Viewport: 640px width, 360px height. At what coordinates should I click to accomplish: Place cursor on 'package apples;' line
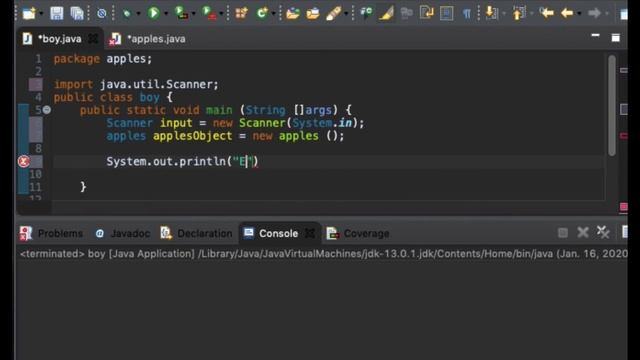[x=103, y=59]
